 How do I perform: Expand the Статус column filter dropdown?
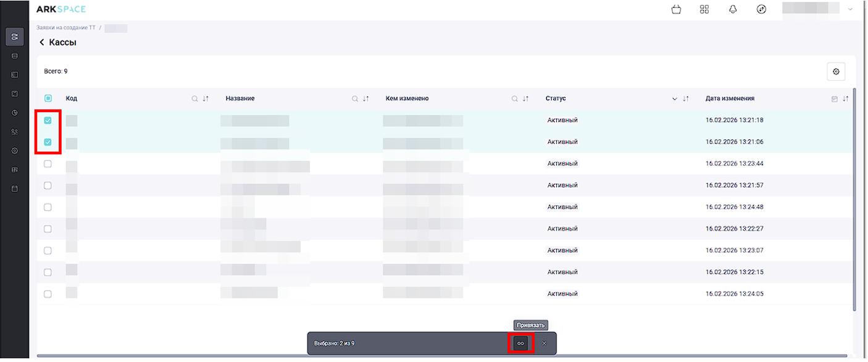(x=675, y=99)
